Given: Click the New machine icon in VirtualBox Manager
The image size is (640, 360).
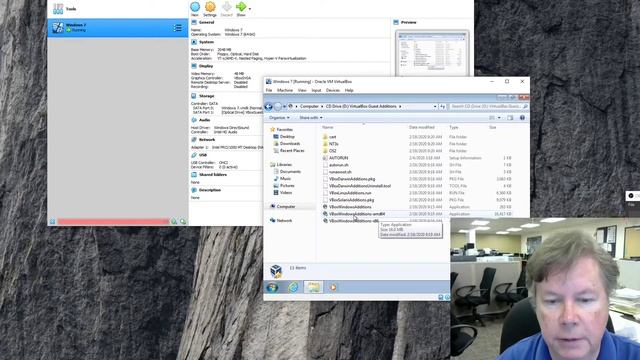Looking at the screenshot, I should [195, 7].
